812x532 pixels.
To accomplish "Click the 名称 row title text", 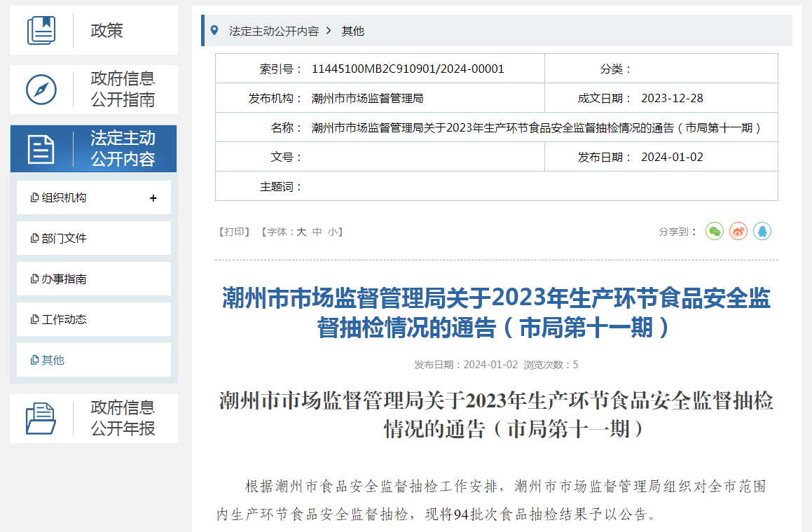I will tap(536, 128).
